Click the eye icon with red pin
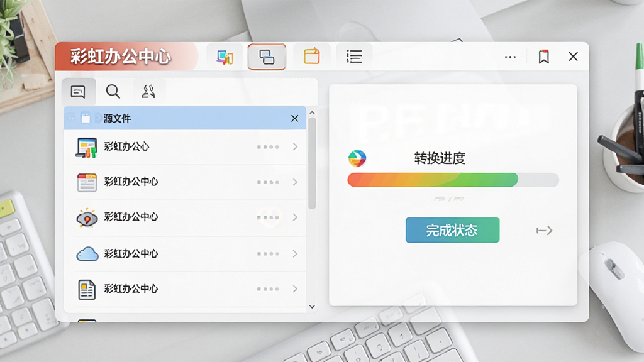This screenshot has width=644, height=362. 87,217
